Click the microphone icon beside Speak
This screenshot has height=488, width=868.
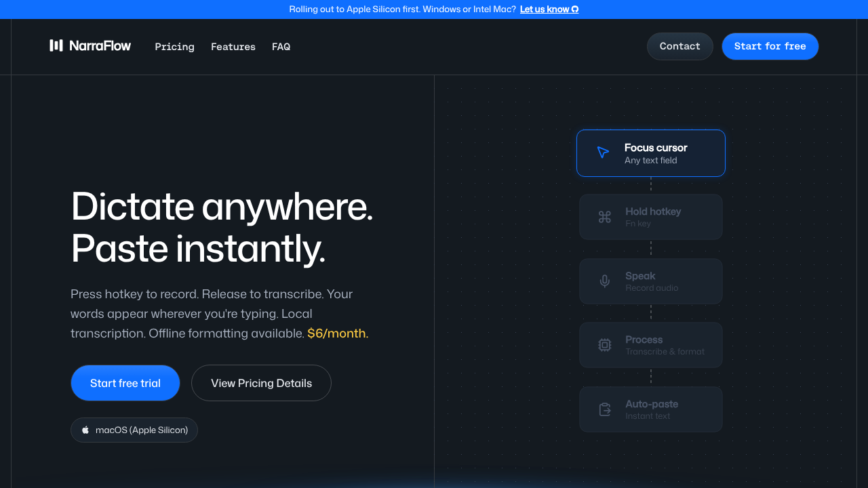(x=605, y=281)
